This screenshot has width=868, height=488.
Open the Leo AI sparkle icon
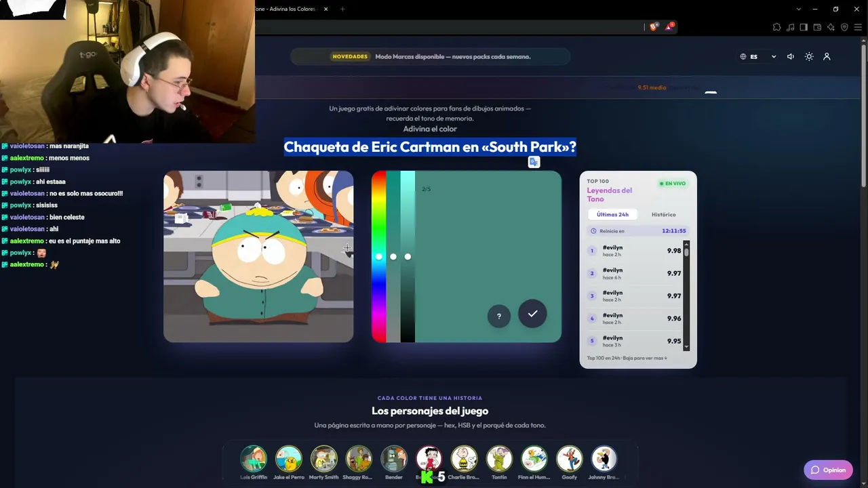[x=831, y=27]
